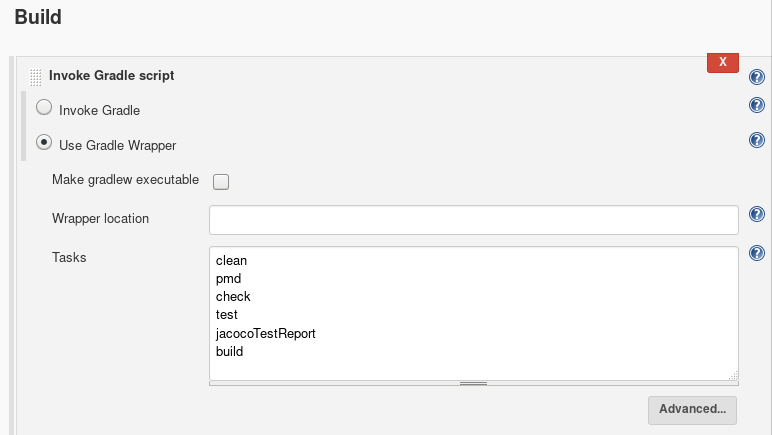The height and width of the screenshot is (435, 772).
Task: Open help for Use Gradle Wrapper
Action: (x=757, y=140)
